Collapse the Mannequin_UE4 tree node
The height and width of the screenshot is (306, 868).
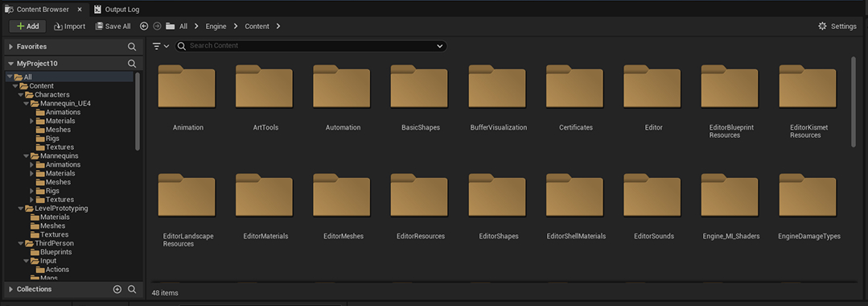pos(26,104)
